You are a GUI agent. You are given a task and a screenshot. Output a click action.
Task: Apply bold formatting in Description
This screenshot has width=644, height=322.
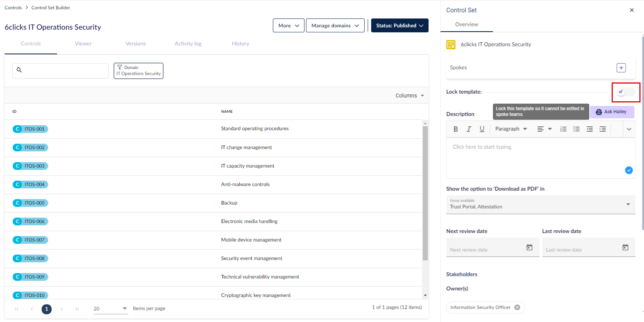tap(456, 129)
